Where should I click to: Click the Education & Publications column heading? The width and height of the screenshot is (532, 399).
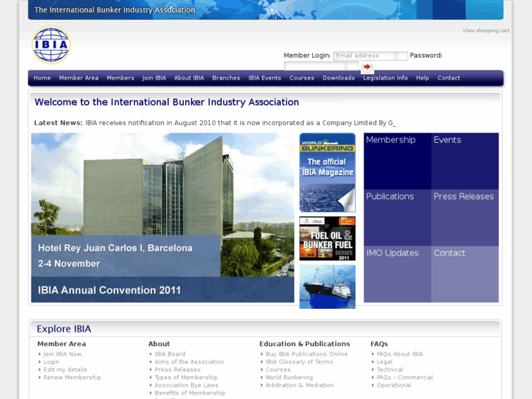[x=304, y=344]
